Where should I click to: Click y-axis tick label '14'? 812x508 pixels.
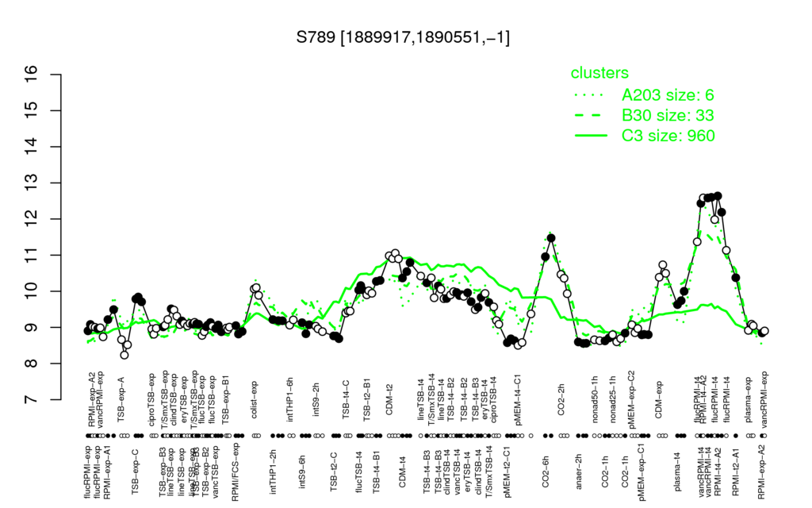pyautogui.click(x=31, y=147)
